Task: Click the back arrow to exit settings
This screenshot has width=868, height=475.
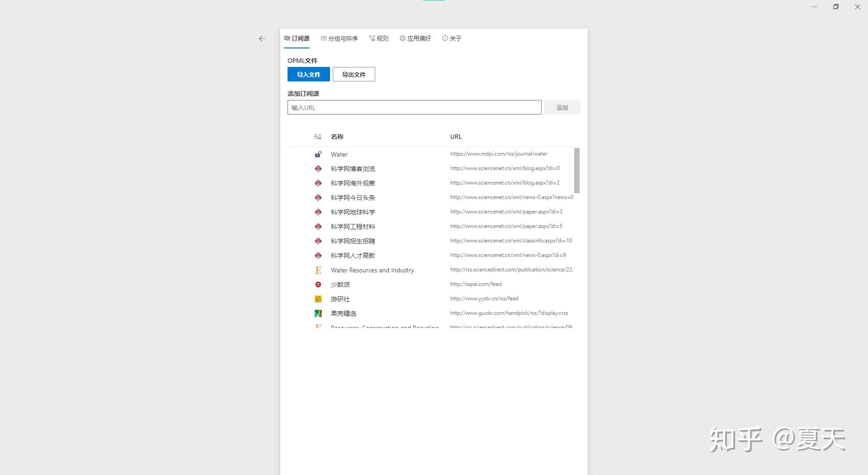Action: [262, 38]
